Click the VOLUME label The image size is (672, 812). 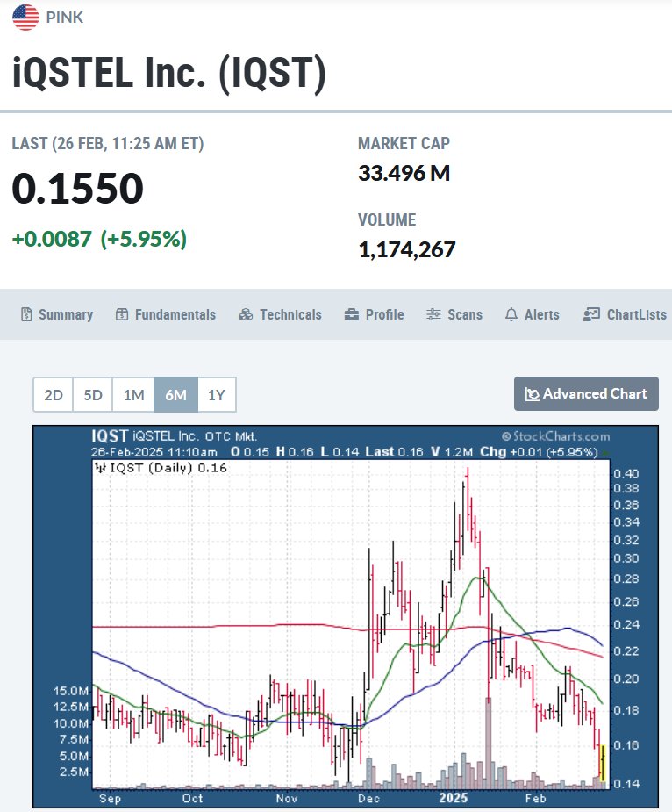pyautogui.click(x=387, y=219)
